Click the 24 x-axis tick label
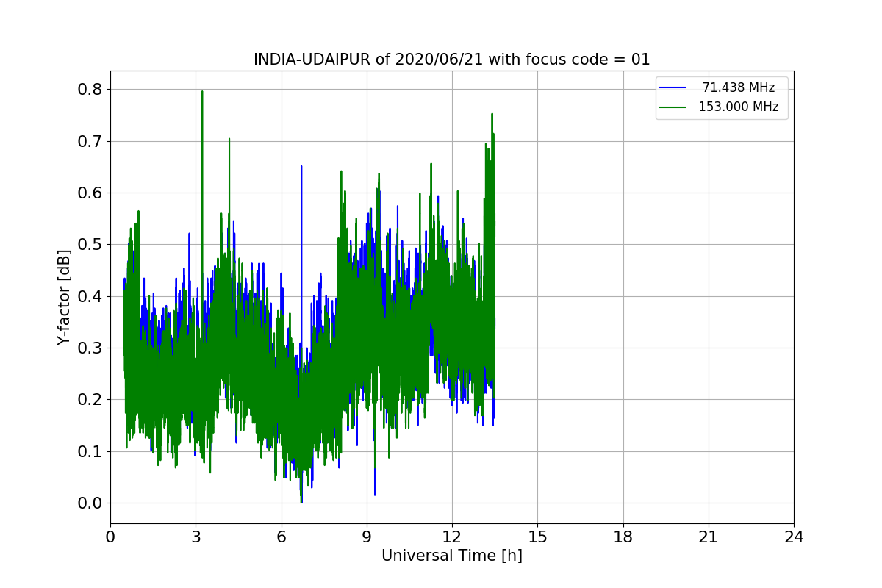The image size is (882, 588). (794, 537)
